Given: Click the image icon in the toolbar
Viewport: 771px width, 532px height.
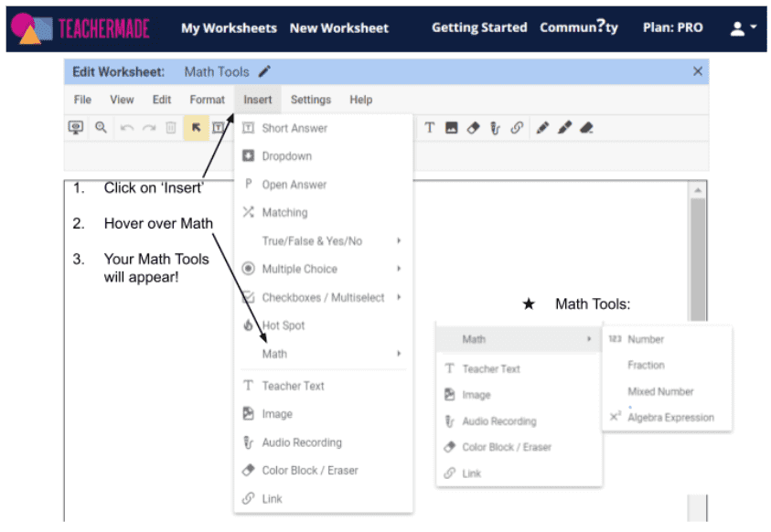Looking at the screenshot, I should click(452, 128).
